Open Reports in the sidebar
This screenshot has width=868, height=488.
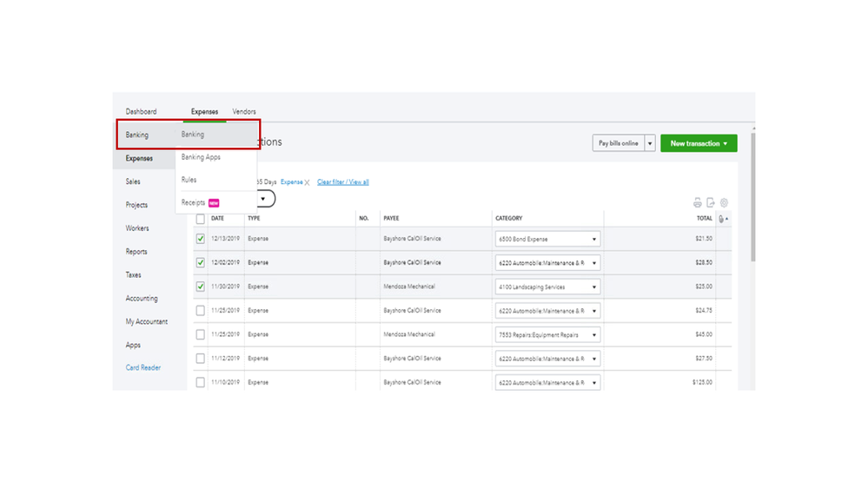coord(136,252)
